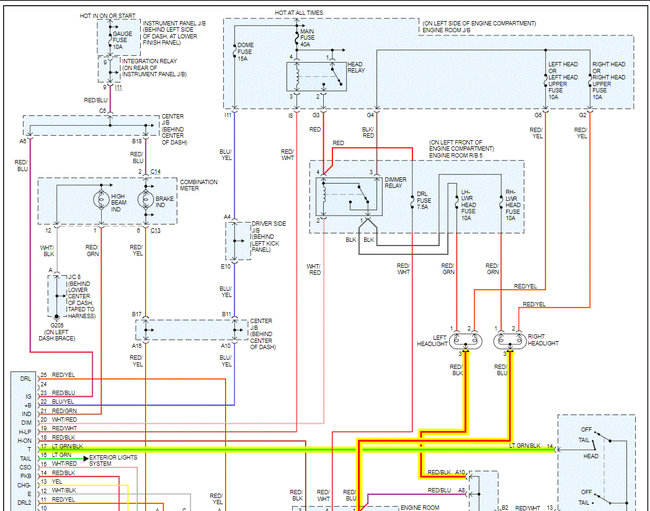The image size is (650, 511).
Task: Click the Integration Relay label
Action: pos(154,68)
